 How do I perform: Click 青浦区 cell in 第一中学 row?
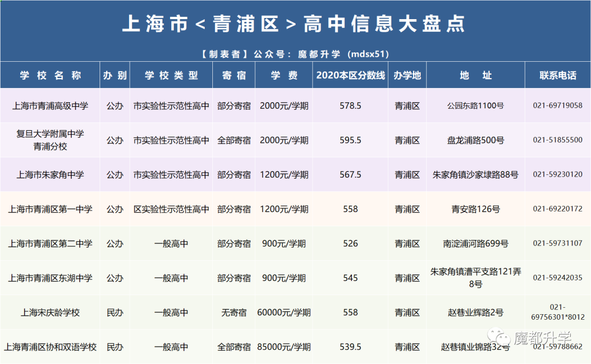point(408,209)
